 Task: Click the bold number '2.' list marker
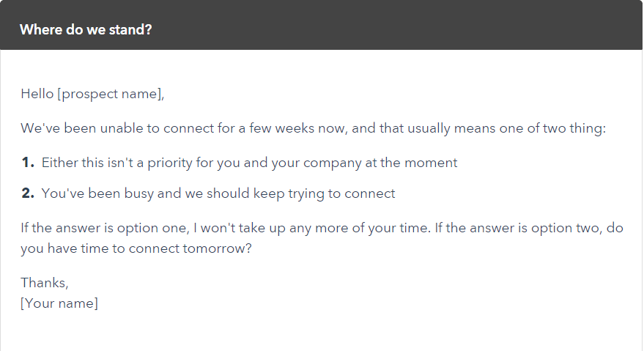(28, 193)
